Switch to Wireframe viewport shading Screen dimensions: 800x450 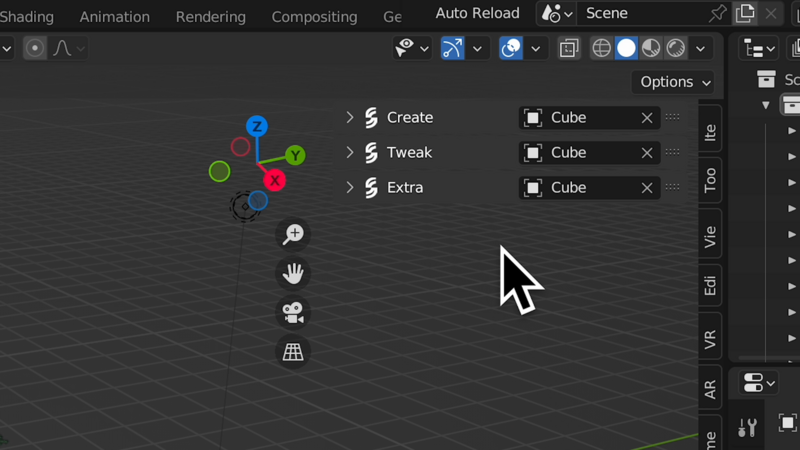coord(602,48)
